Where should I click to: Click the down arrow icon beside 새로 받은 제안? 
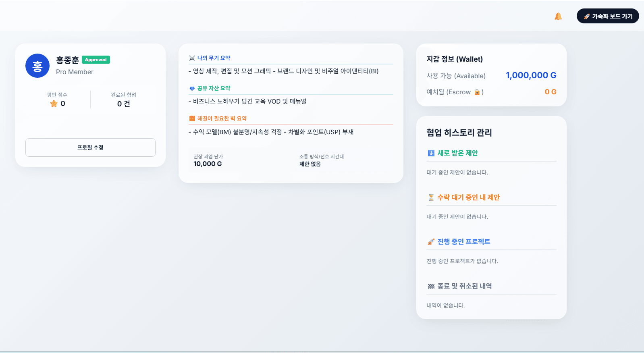[x=431, y=153]
